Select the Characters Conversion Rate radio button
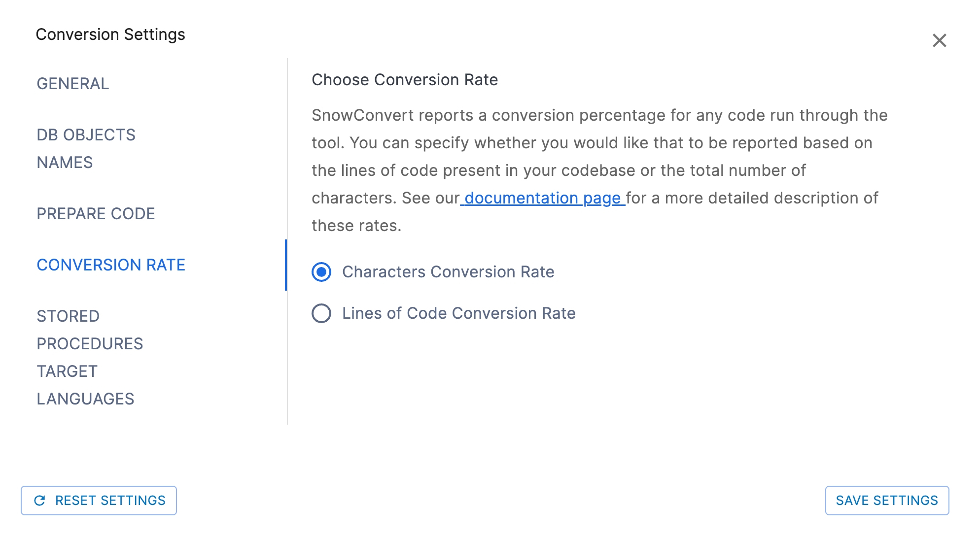Image resolution: width=980 pixels, height=536 pixels. [321, 272]
